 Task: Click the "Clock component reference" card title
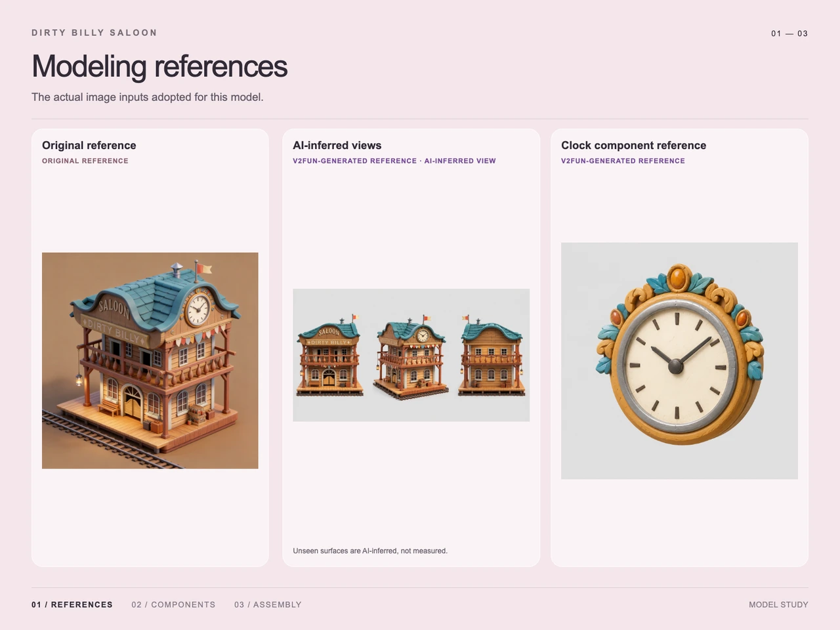pos(634,146)
